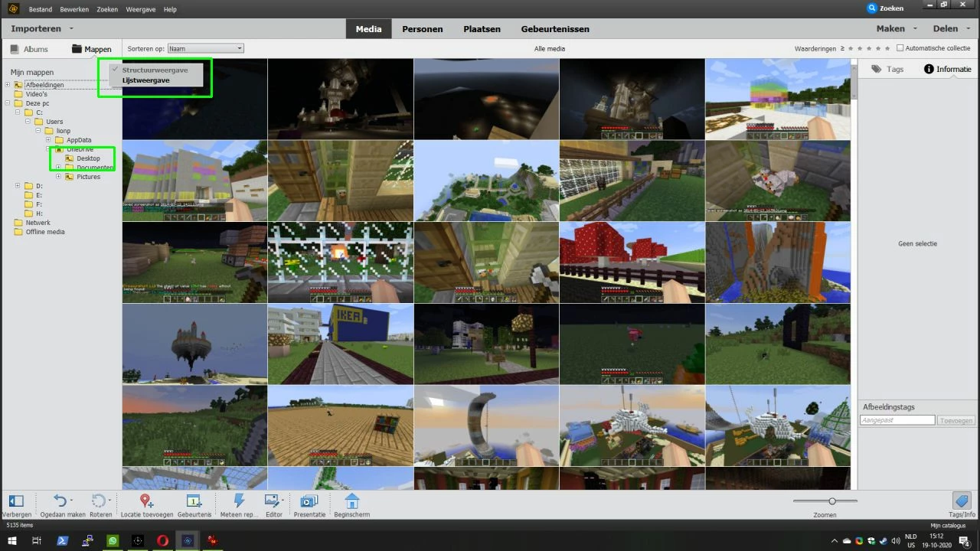
Task: Expand the Pictures folder node
Action: (58, 177)
